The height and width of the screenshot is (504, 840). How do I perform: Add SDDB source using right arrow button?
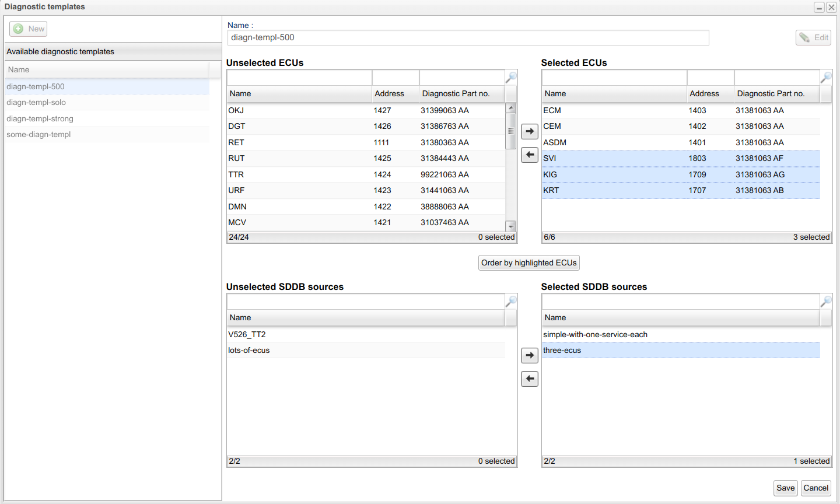click(529, 355)
